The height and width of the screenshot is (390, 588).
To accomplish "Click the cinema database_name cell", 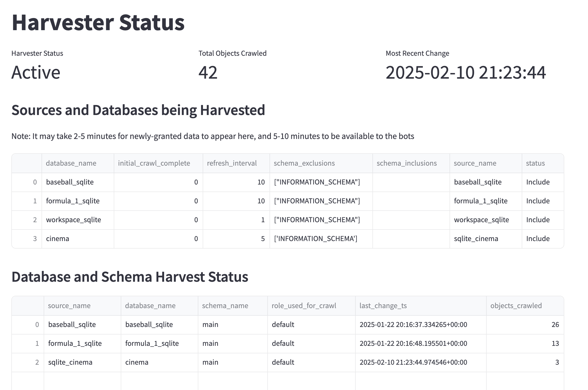I will tap(58, 239).
